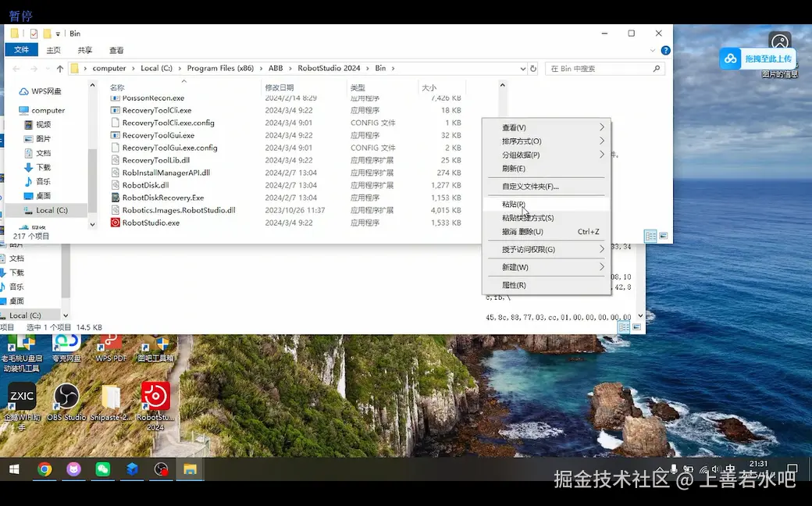The image size is (812, 506).
Task: Click the back navigation arrow
Action: coord(16,68)
